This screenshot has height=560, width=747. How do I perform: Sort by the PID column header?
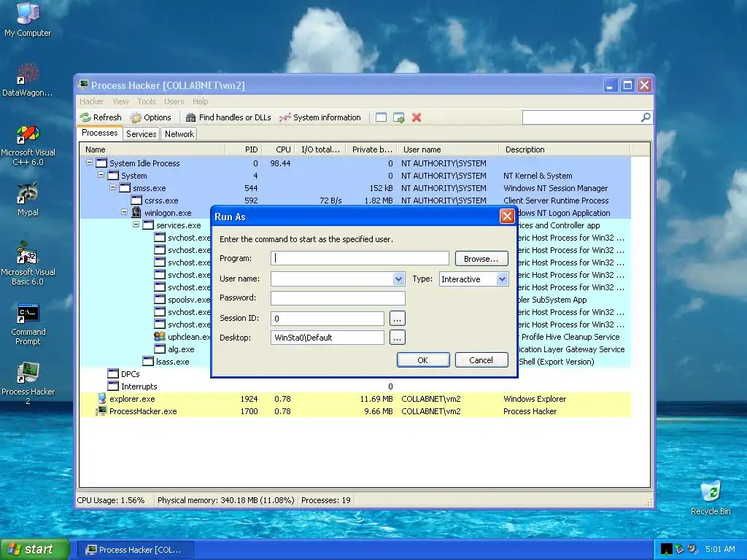[x=244, y=149]
